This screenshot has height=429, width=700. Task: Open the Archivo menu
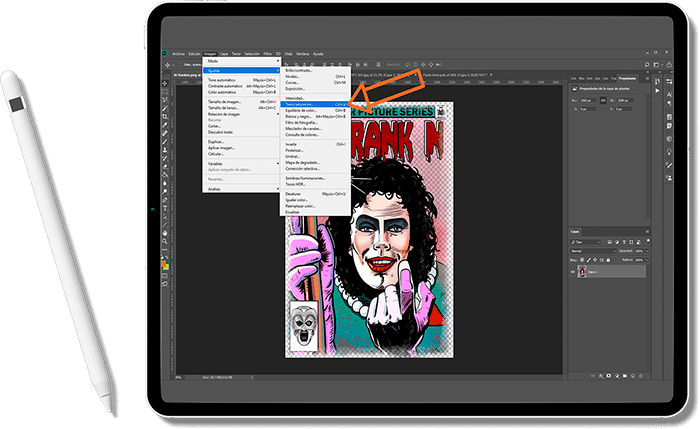(178, 54)
